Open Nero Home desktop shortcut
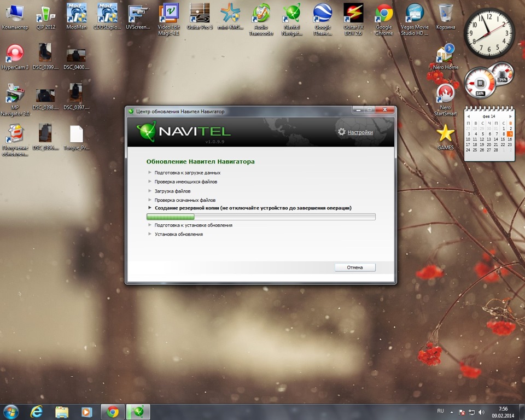This screenshot has height=420, width=525. [446, 57]
